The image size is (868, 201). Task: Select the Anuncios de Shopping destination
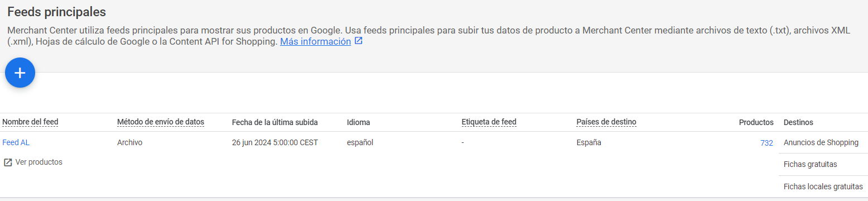point(821,142)
